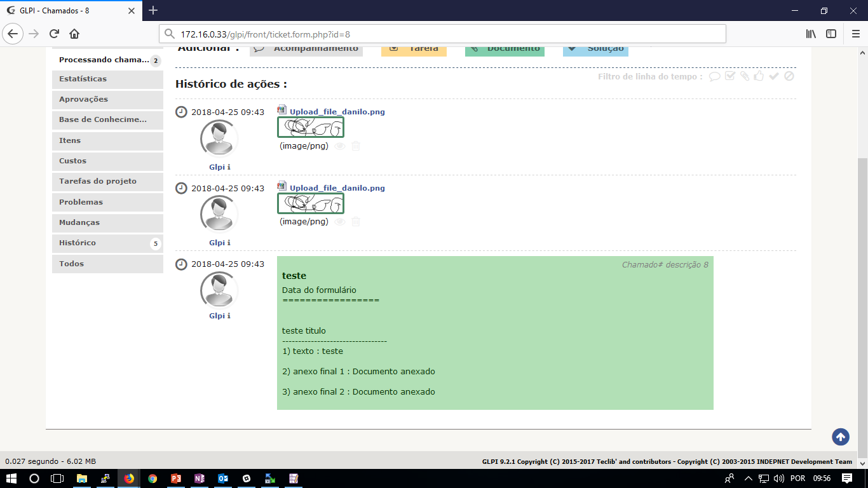Clear timeline filter with prohibited-sign icon
The width and height of the screenshot is (868, 488).
click(x=789, y=76)
